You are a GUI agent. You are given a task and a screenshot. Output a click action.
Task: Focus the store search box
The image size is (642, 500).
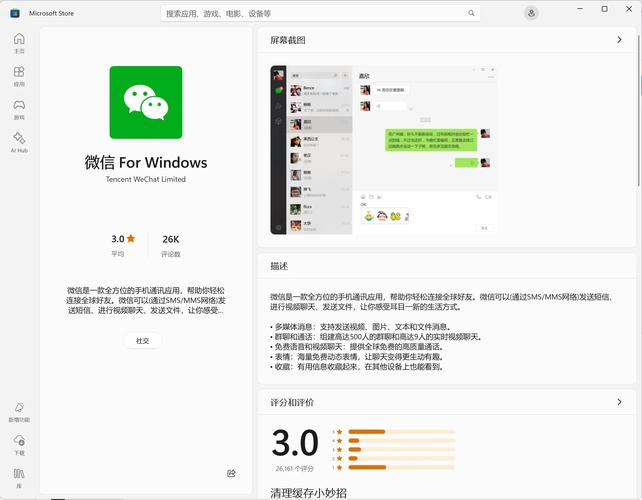pyautogui.click(x=320, y=14)
